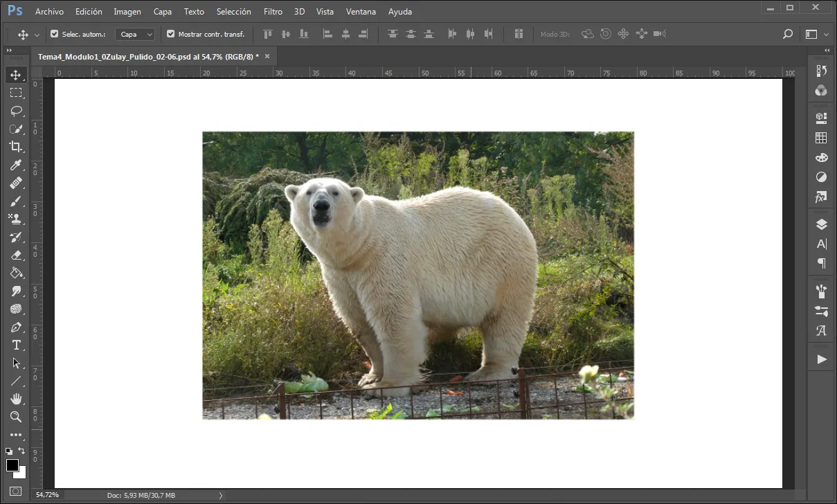Open the Adjustments panel icon

821,177
